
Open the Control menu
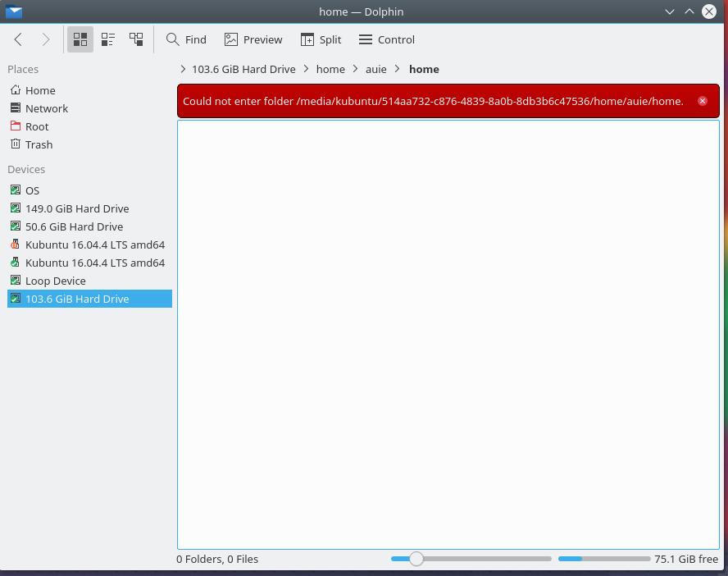point(387,39)
